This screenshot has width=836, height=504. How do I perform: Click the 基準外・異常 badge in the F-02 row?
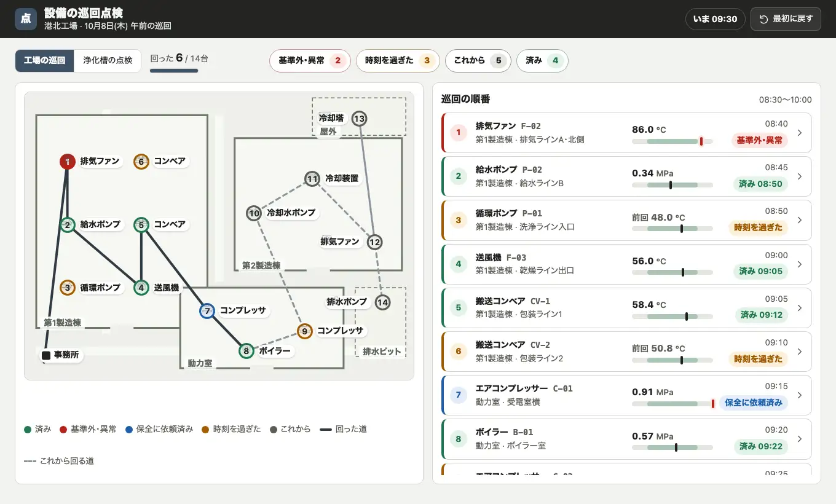[760, 140]
